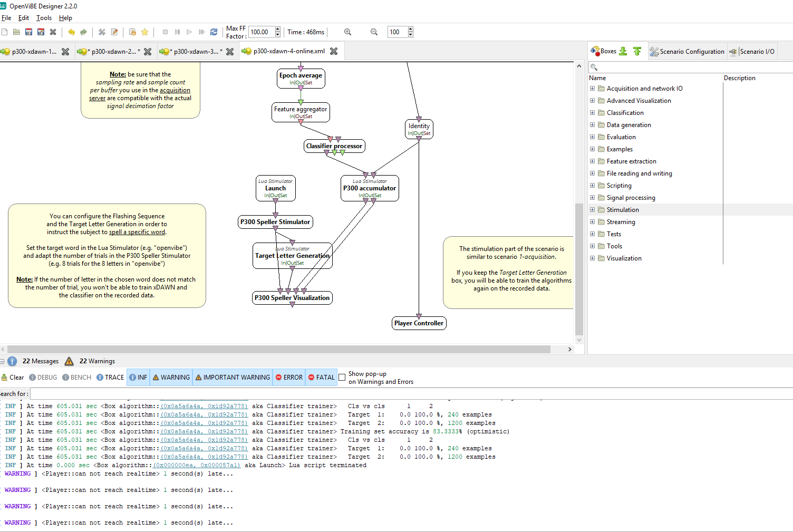Click the window manager icon in toolbar
This screenshot has width=793, height=532.
point(133,32)
